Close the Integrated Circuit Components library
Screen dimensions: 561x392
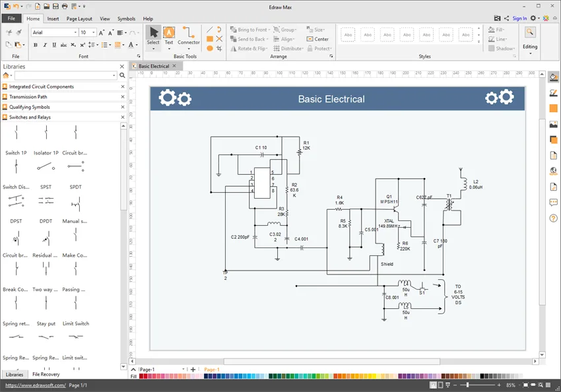pyautogui.click(x=122, y=86)
